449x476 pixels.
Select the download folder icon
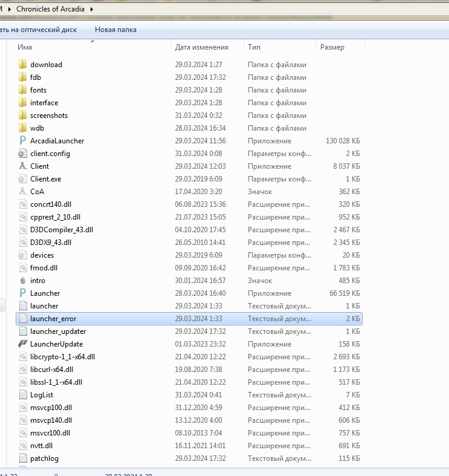(x=23, y=65)
